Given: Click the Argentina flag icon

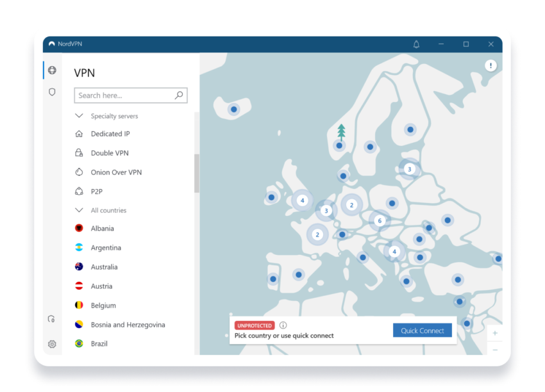Looking at the screenshot, I should [x=80, y=247].
